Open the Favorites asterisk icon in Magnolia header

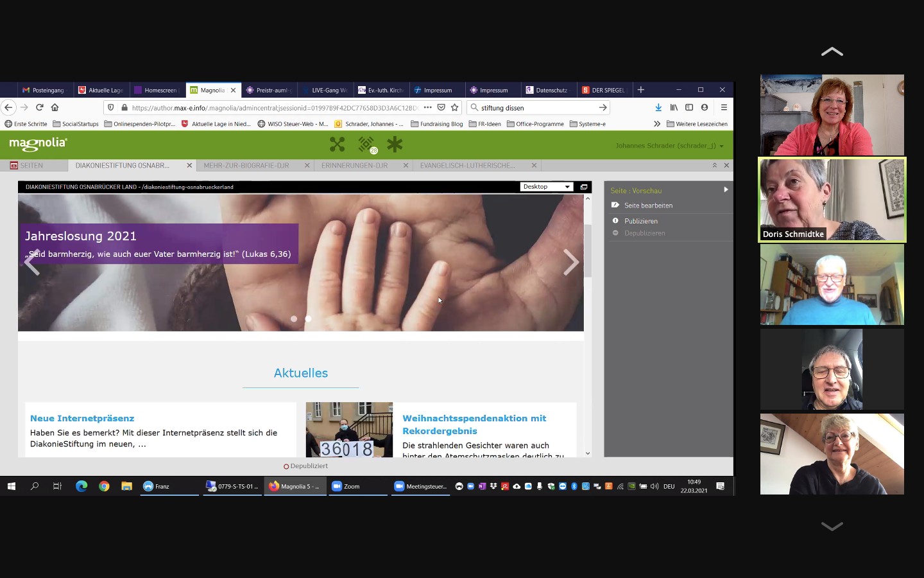tap(395, 144)
